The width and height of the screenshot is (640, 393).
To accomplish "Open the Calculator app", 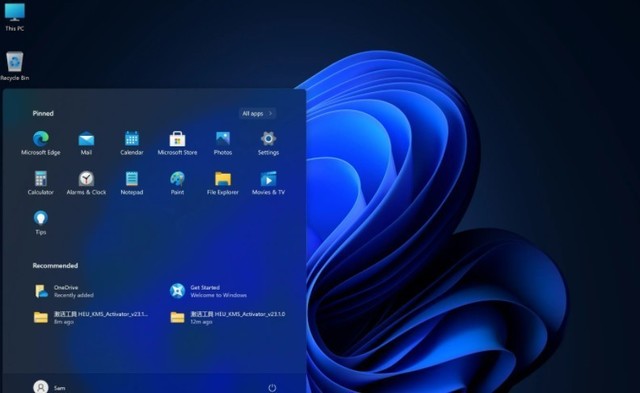I will [x=41, y=183].
